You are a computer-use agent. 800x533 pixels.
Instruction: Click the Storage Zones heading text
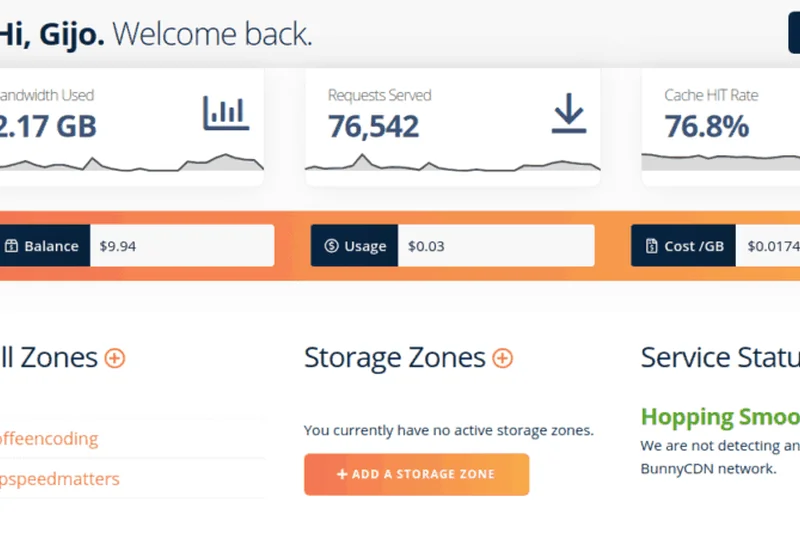pyautogui.click(x=394, y=358)
